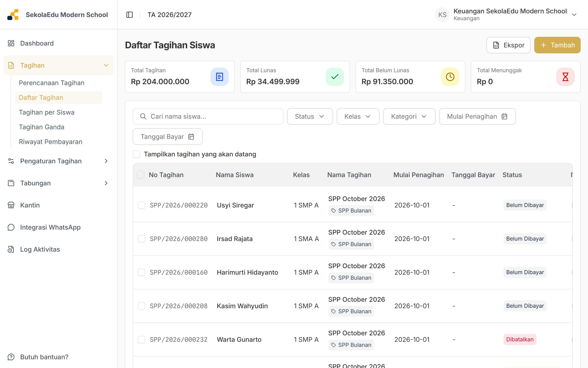Screen dimensions: 588x368
Task: Click the search magnifier icon
Action: 143,116
